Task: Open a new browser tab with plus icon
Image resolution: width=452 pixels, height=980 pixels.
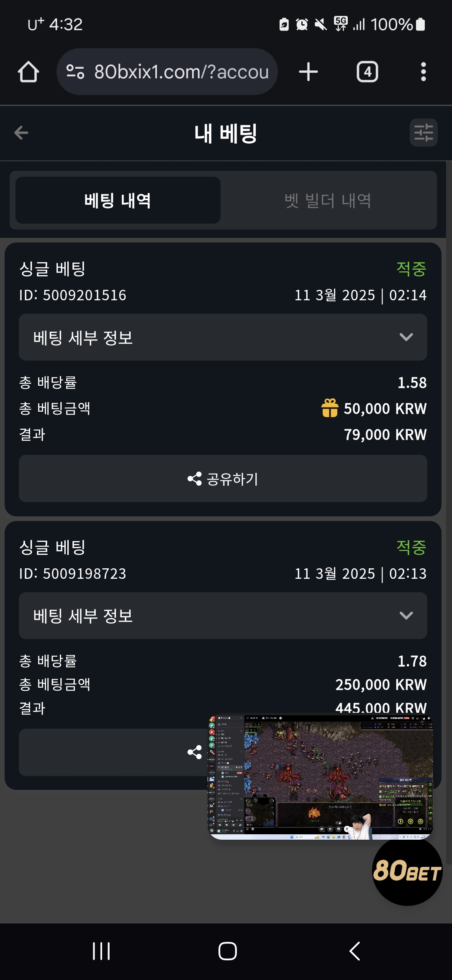Action: pos(308,72)
